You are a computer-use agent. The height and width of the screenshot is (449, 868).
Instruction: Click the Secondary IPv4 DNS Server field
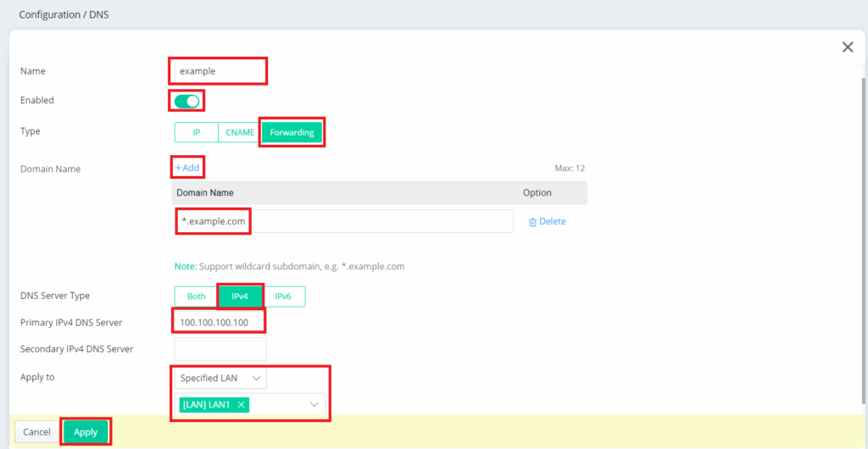pos(220,349)
